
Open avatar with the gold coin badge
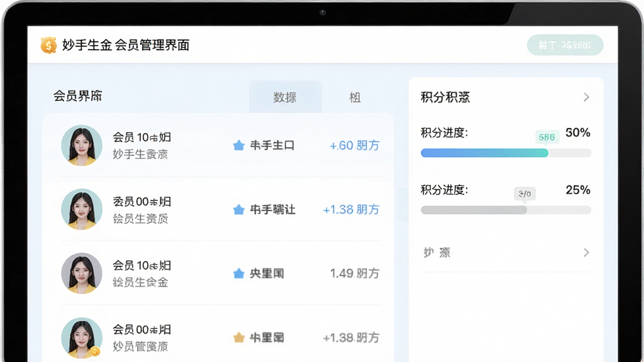tap(82, 337)
